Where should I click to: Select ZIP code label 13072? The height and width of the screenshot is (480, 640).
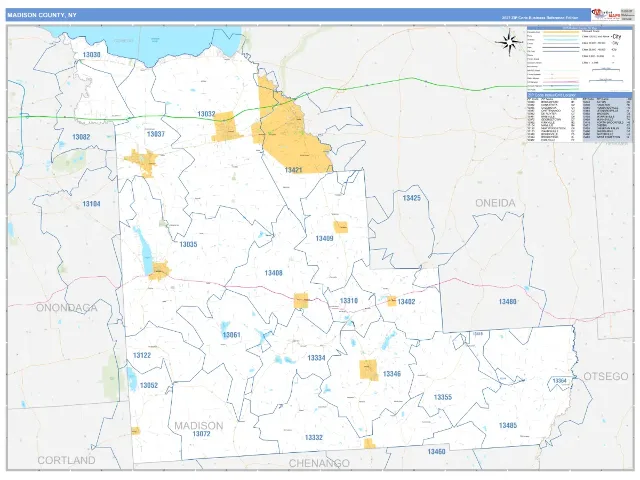(201, 434)
